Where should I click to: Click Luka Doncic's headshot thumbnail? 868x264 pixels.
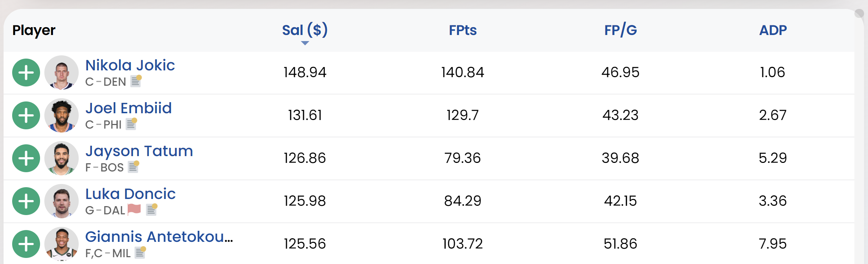62,201
